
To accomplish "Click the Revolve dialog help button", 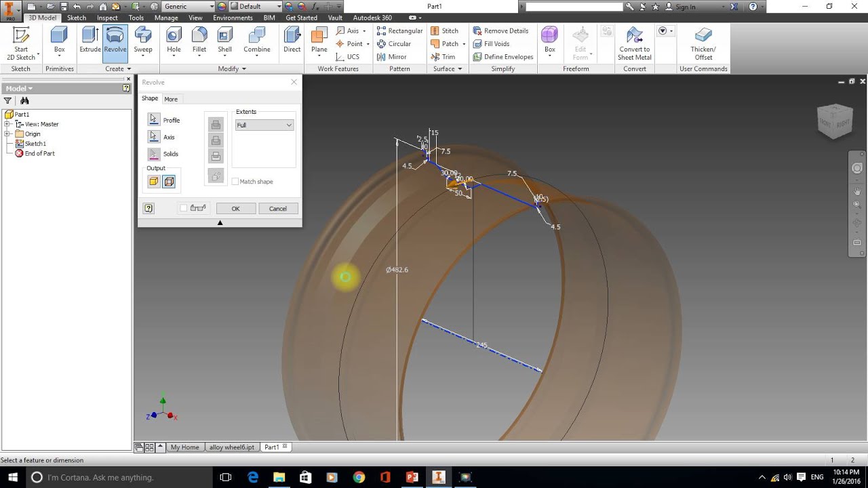I will click(x=149, y=208).
